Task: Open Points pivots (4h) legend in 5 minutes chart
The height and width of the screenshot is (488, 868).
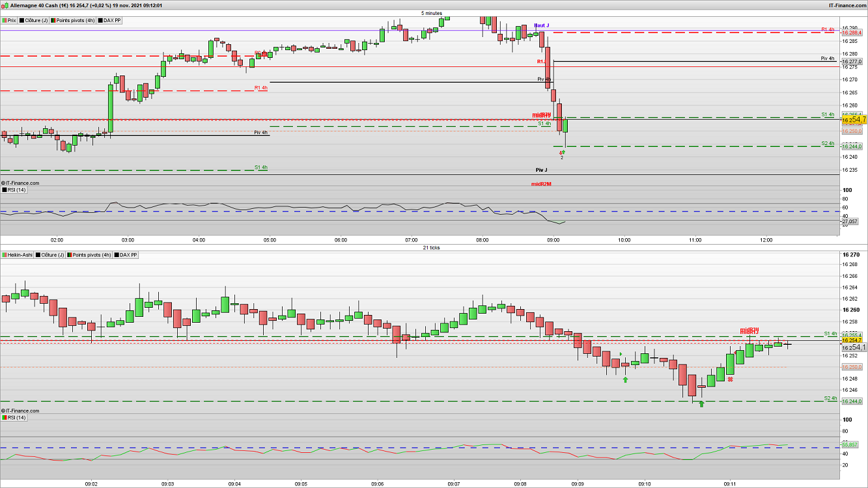Action: click(74, 20)
